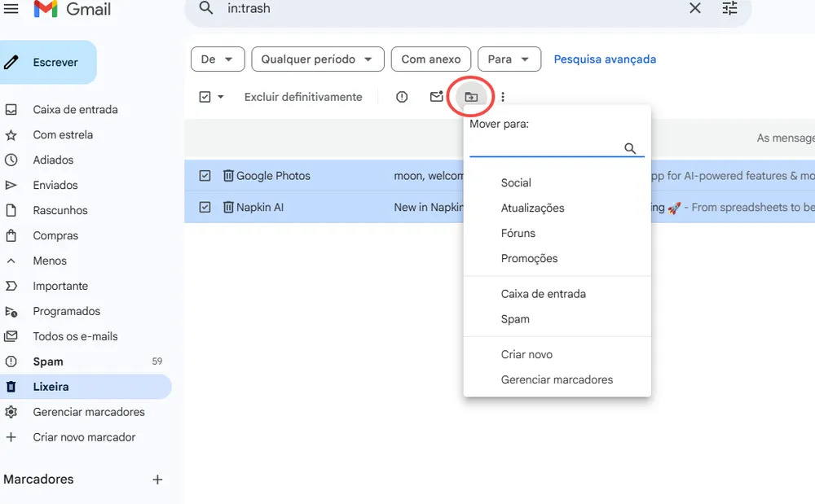Open the De filter dropdown

pos(217,59)
